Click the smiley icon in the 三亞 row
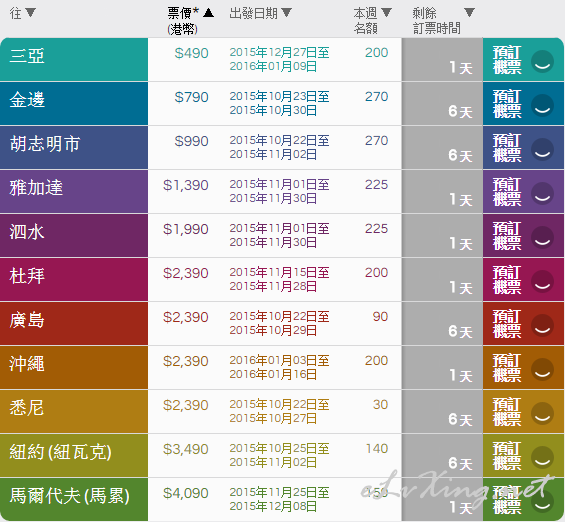Viewport: 565px width, 522px height. [x=542, y=62]
